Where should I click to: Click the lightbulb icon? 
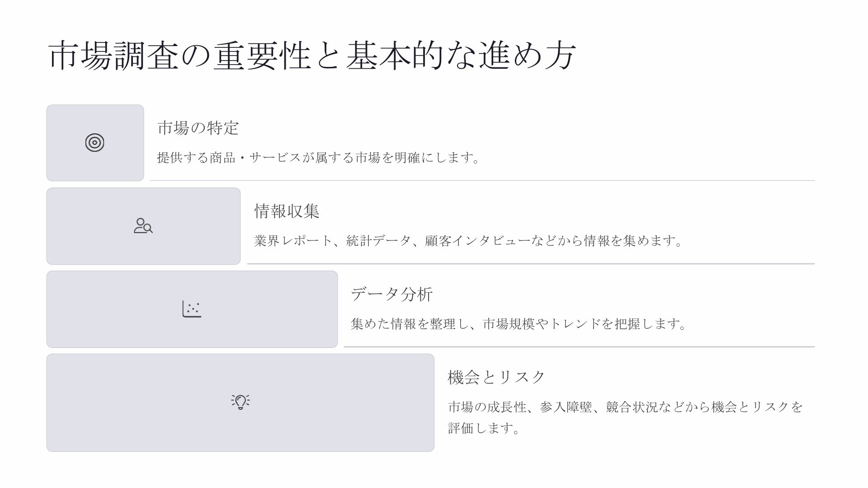(x=241, y=402)
